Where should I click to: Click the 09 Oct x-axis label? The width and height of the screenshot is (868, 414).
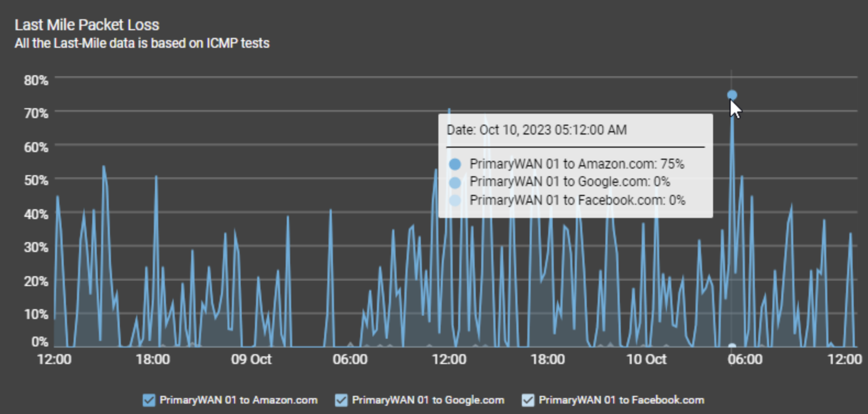251,360
